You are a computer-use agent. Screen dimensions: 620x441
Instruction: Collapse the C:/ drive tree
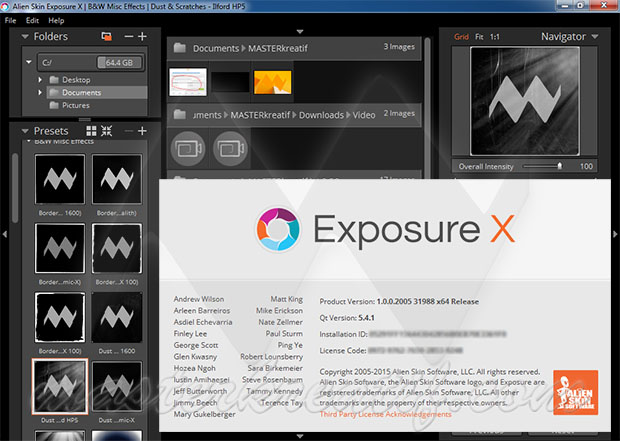coord(29,62)
